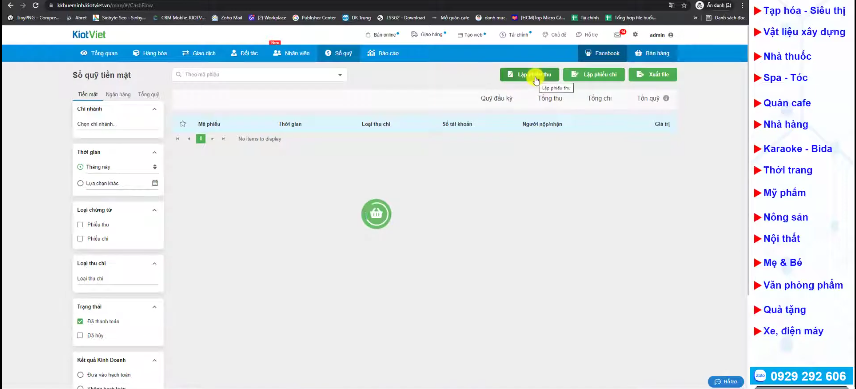Switch to the Ngân hàng tab
This screenshot has height=389, width=856.
118,94
